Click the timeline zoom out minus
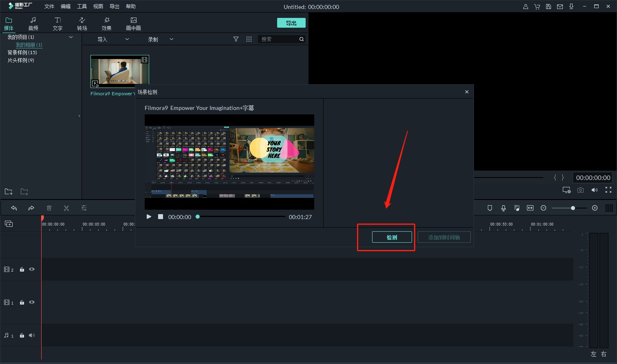Viewport: 617px width, 364px height. [x=543, y=208]
